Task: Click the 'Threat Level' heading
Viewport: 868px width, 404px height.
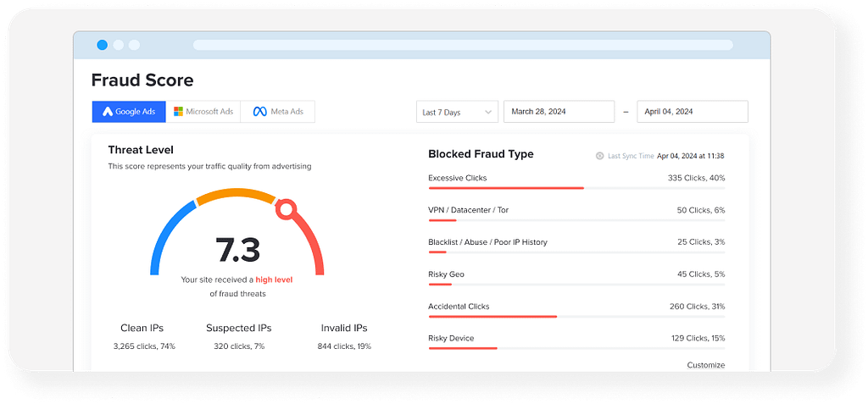Action: click(141, 149)
